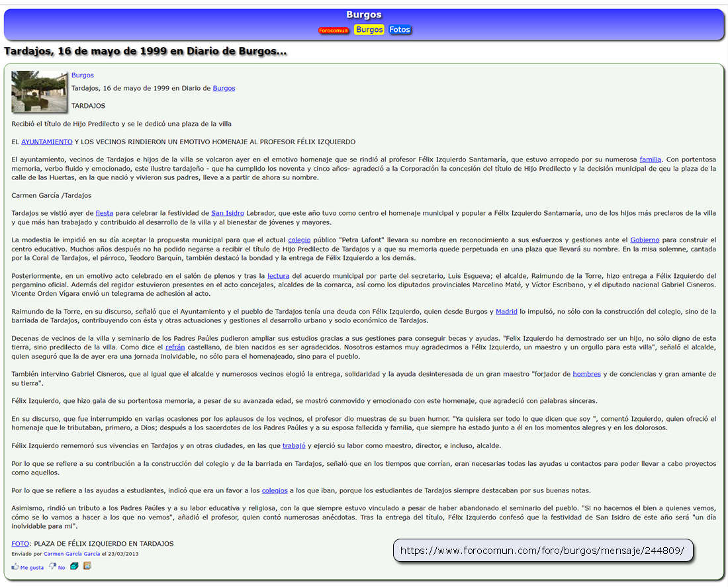Image resolution: width=728 pixels, height=587 pixels.
Task: Click the brown page icon below the post
Action: pos(87,566)
